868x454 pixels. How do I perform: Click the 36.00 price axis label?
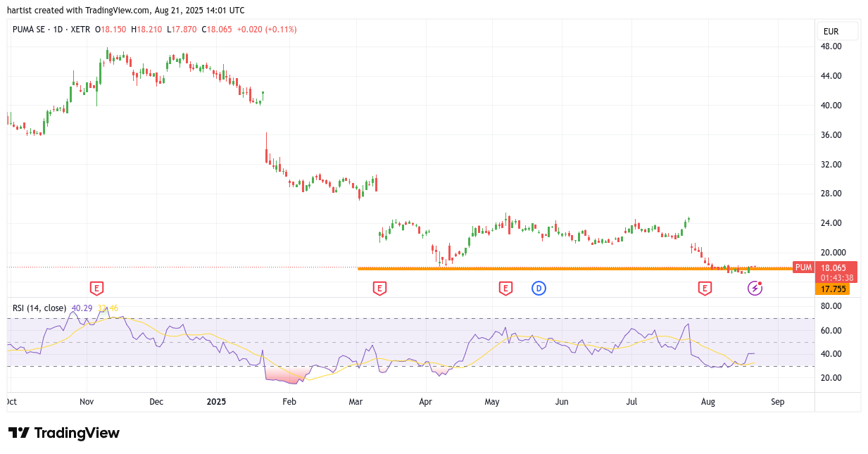(x=831, y=135)
